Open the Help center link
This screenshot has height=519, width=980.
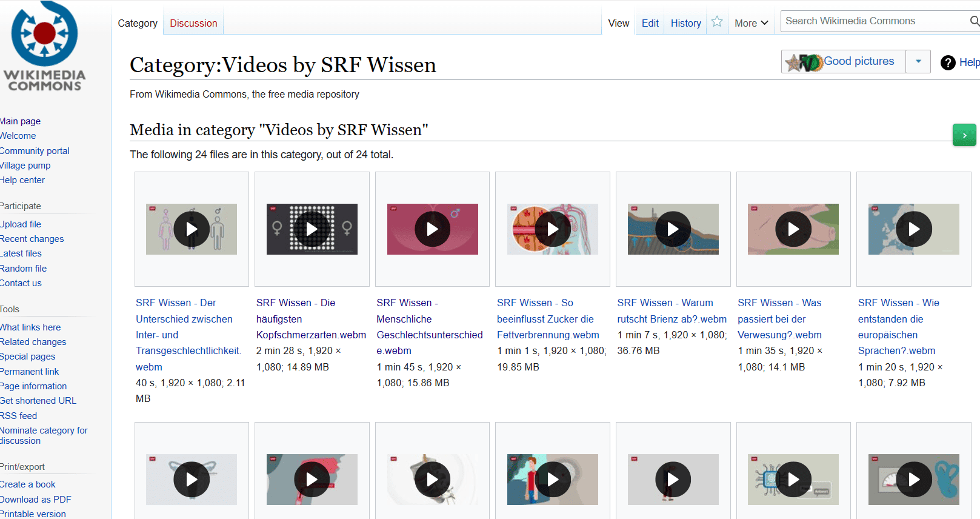click(22, 180)
